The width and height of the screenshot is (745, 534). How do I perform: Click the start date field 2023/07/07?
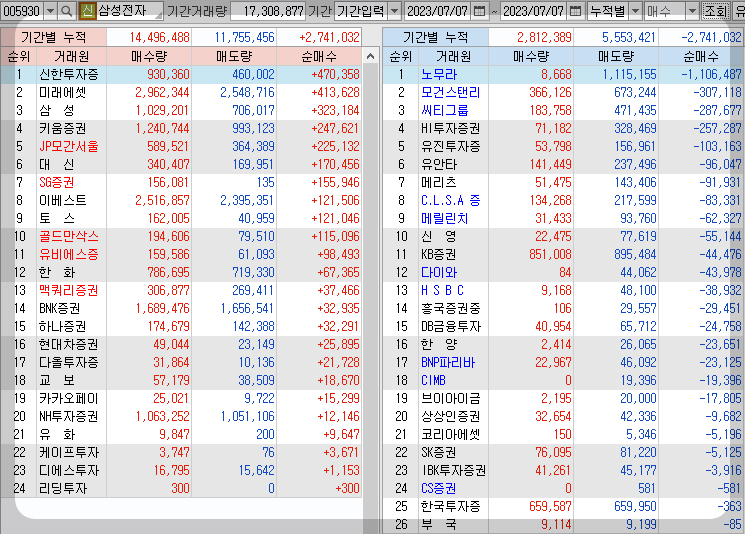438,10
